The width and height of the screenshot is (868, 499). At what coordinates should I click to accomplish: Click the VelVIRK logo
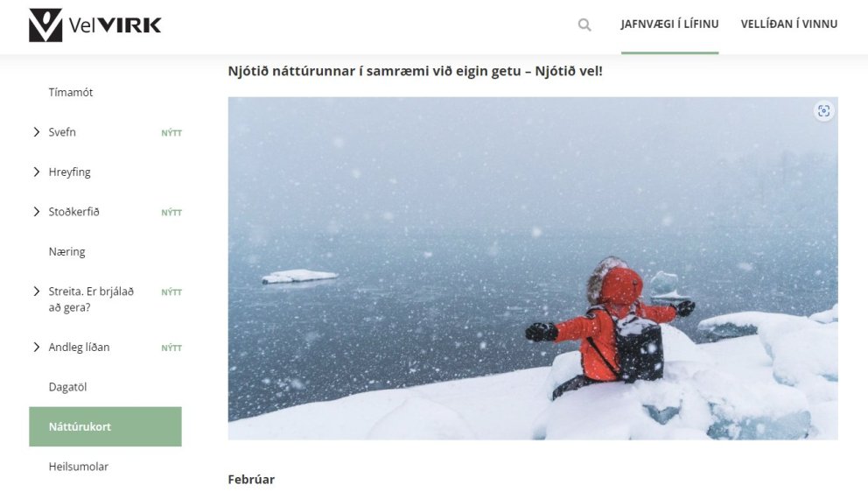point(95,25)
